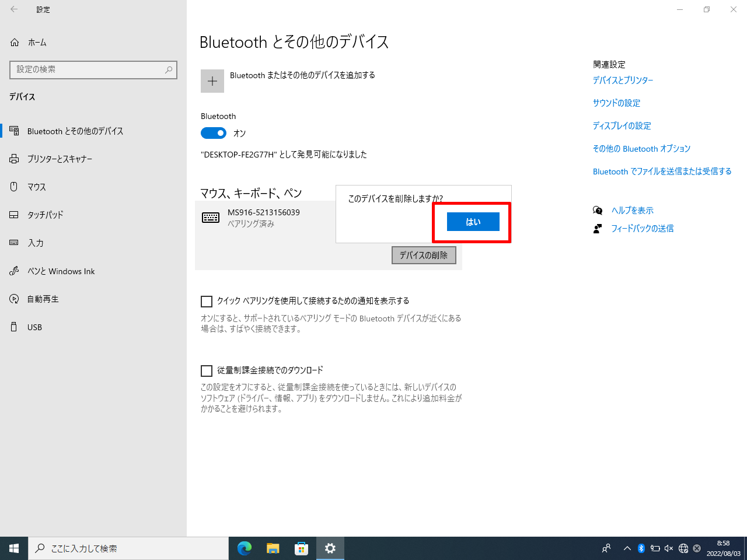Viewport: 747px width, 560px height.
Task: Open デバイスとプリンター link
Action: coord(623,80)
